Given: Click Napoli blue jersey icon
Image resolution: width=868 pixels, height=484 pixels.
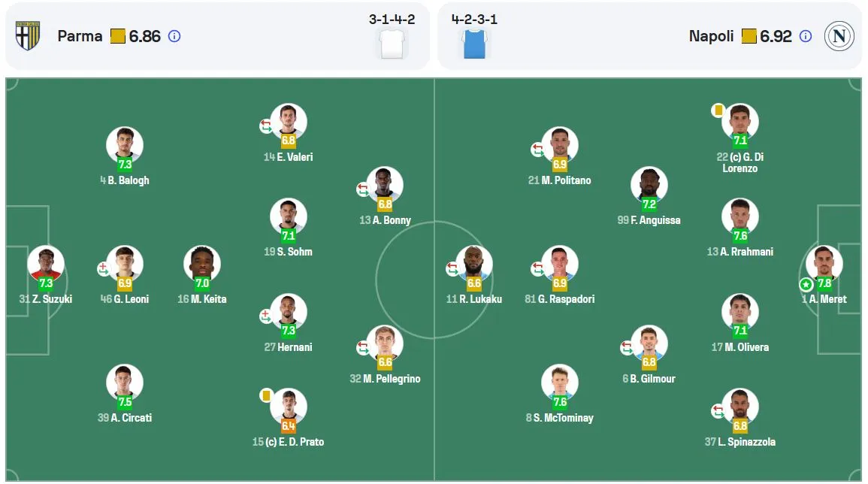Looking at the screenshot, I should pyautogui.click(x=475, y=44).
